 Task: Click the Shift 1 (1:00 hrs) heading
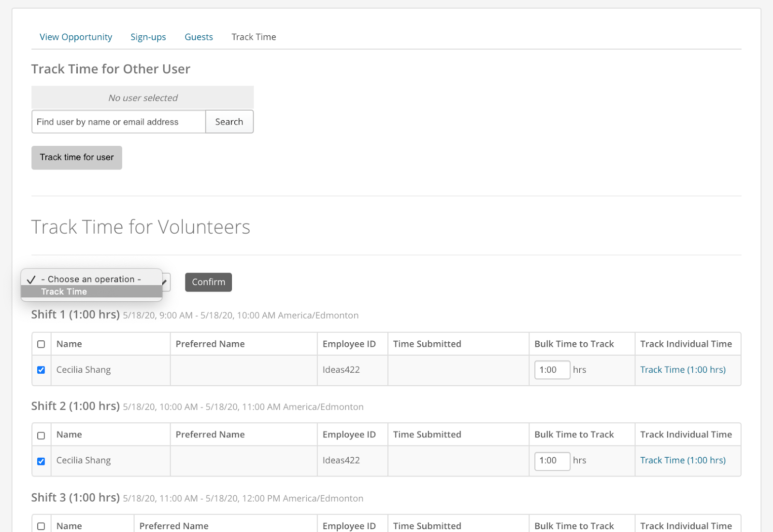coord(75,315)
